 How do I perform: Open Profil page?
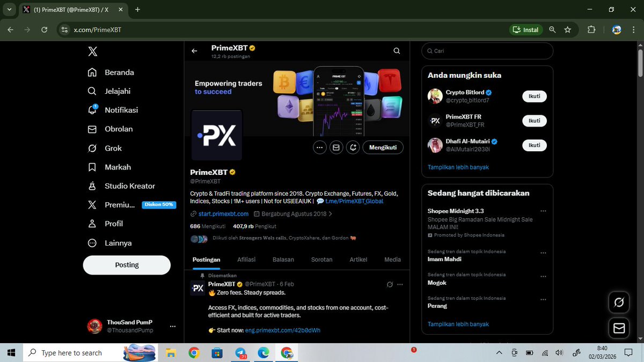(x=105, y=224)
